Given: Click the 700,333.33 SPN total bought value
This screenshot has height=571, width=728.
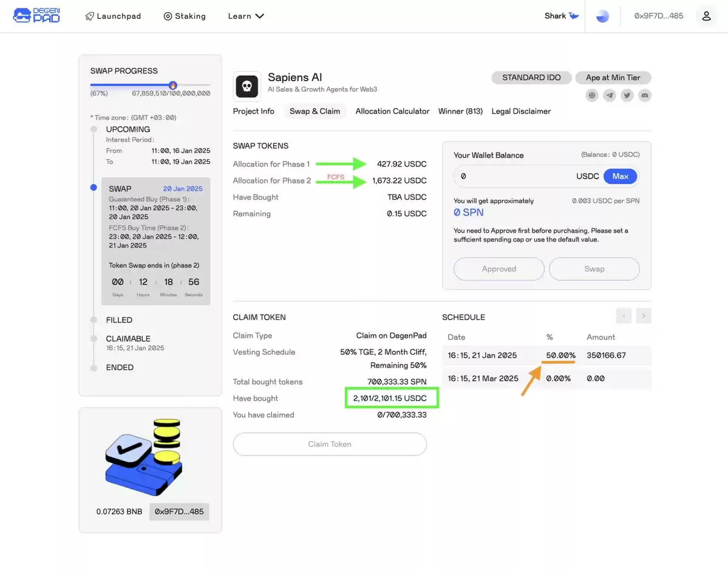Looking at the screenshot, I should click(397, 382).
